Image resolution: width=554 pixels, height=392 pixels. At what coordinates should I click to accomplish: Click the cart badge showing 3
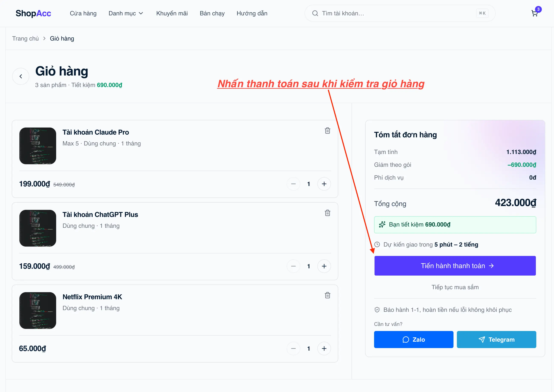pyautogui.click(x=538, y=9)
